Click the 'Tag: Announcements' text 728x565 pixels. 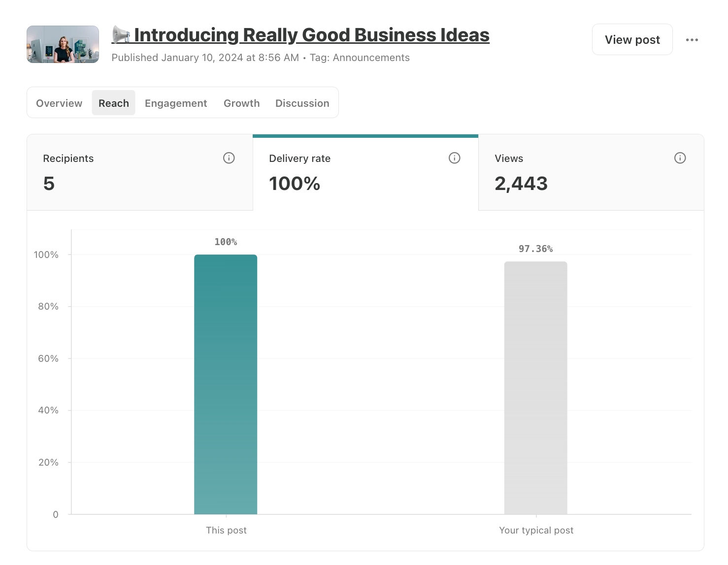click(x=360, y=58)
